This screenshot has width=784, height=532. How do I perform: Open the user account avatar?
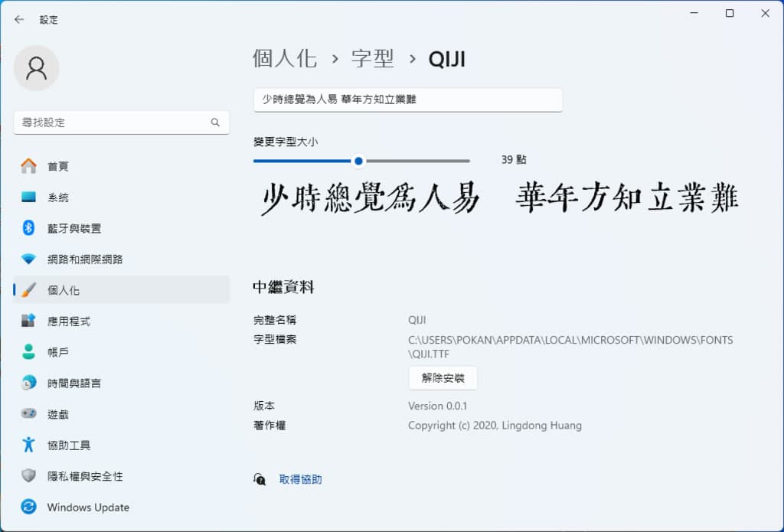point(37,68)
